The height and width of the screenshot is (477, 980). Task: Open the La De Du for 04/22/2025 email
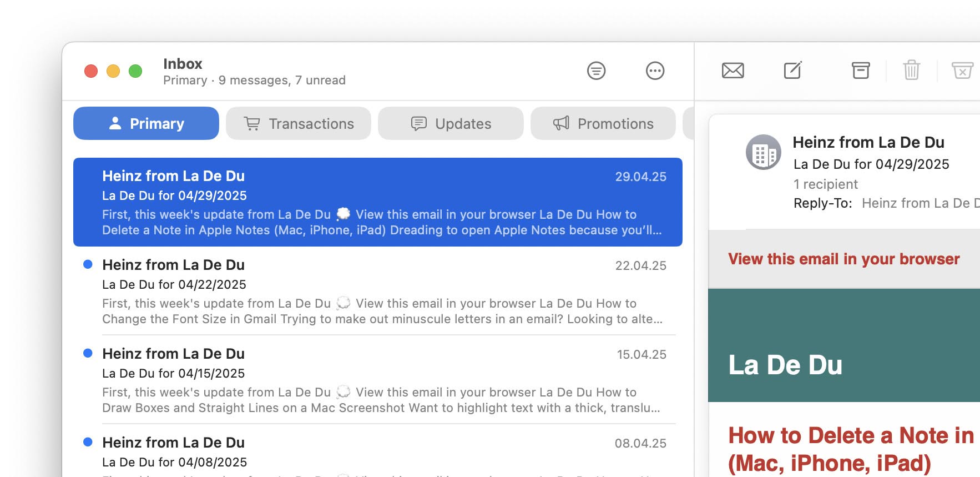378,291
